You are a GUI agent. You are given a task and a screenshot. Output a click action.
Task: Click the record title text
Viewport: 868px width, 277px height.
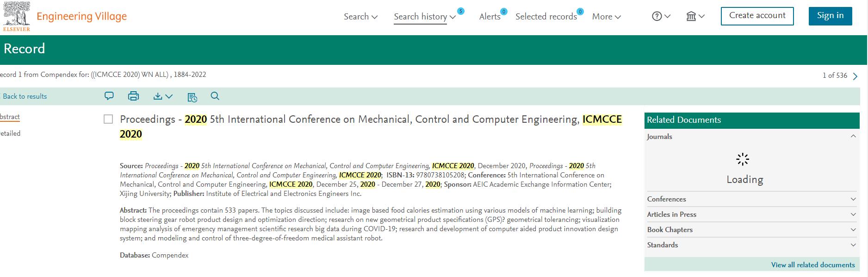371,126
